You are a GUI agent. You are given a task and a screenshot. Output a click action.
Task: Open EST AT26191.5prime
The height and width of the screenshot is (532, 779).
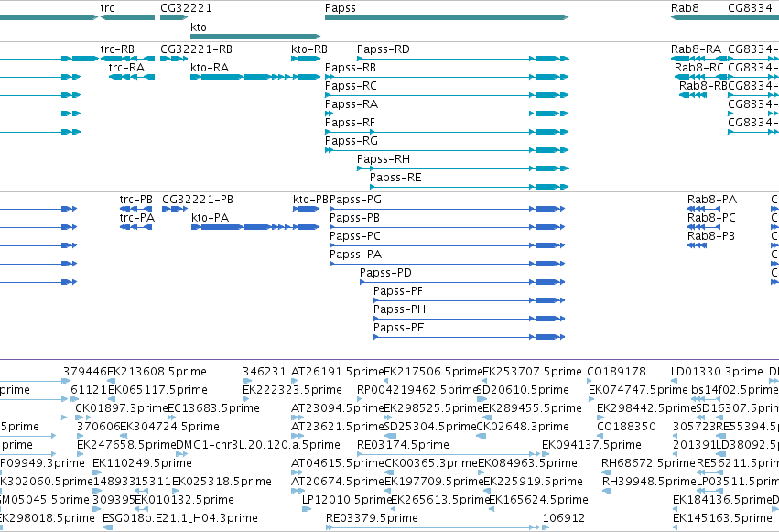point(338,372)
